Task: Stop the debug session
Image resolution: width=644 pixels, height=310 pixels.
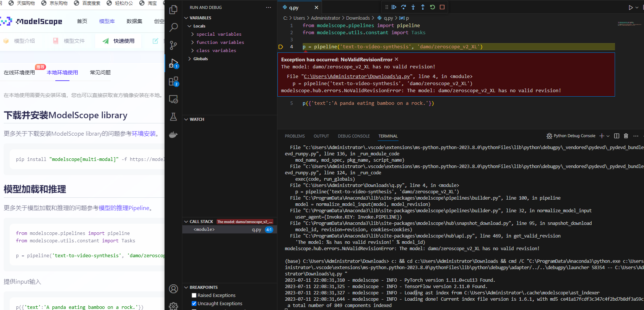Action: pyautogui.click(x=442, y=7)
